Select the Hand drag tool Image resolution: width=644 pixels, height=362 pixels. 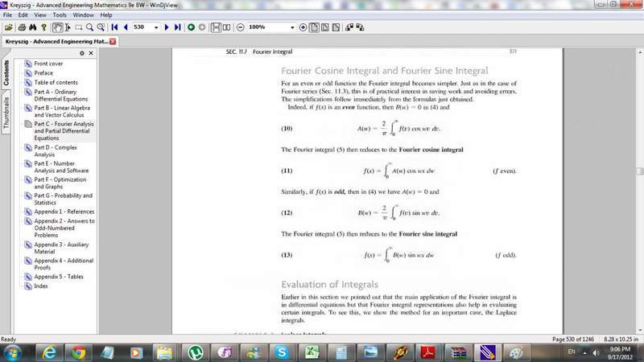[x=57, y=27]
